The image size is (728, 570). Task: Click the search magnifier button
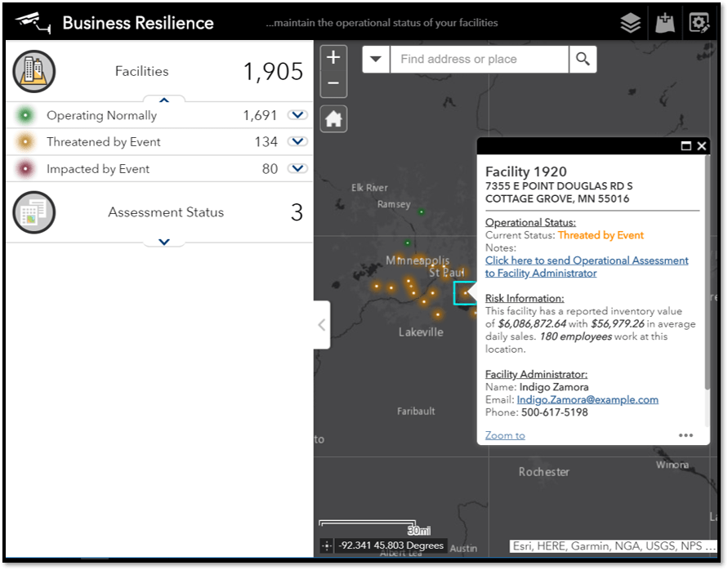point(583,59)
